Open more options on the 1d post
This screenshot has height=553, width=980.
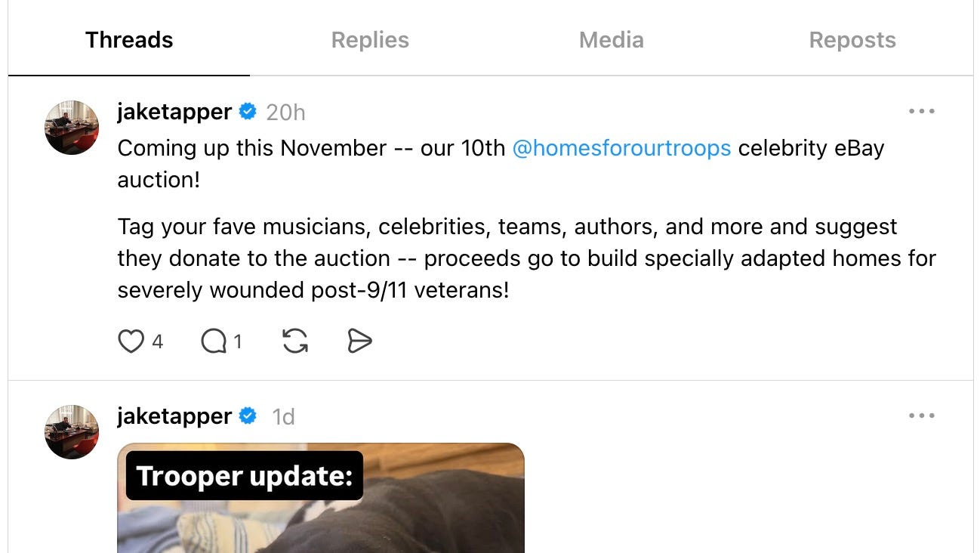[922, 416]
